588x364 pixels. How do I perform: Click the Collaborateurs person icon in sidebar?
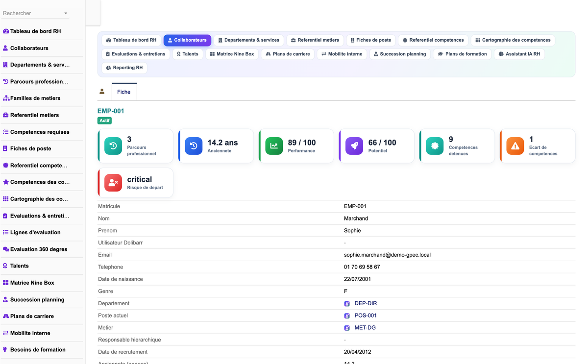[6, 48]
